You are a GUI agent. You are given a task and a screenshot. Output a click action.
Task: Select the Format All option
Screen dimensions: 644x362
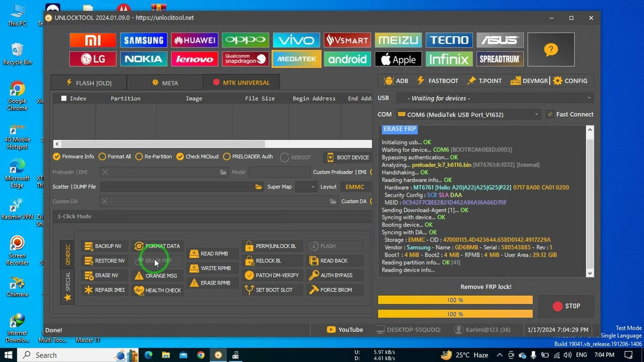pyautogui.click(x=115, y=156)
